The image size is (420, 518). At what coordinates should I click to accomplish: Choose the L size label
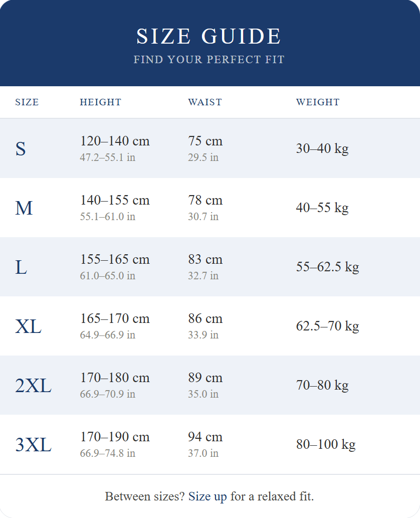click(x=21, y=267)
